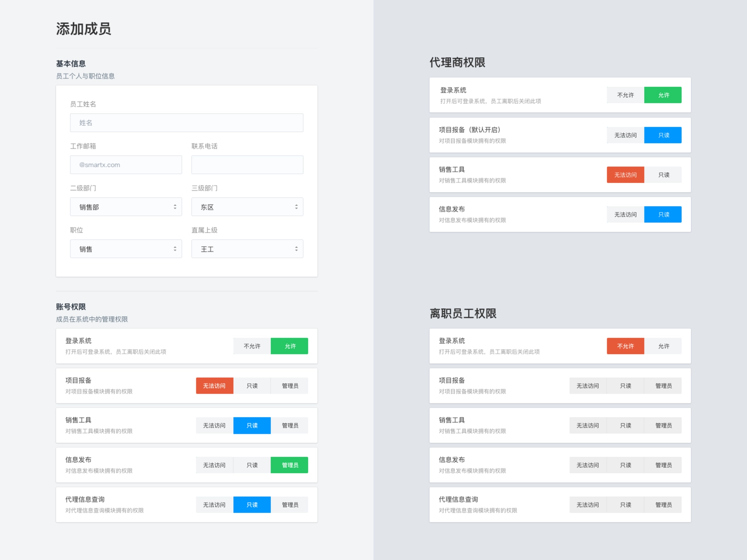747x560 pixels.
Task: Click the 工作邮箱 email input field
Action: [126, 165]
